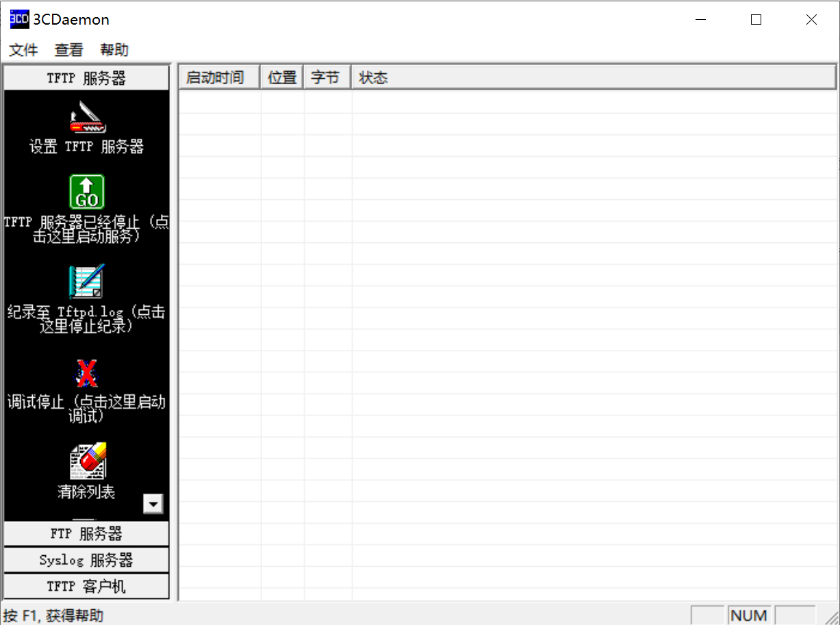The image size is (840, 625).
Task: Expand the Syslog 服务器 panel
Action: click(86, 560)
